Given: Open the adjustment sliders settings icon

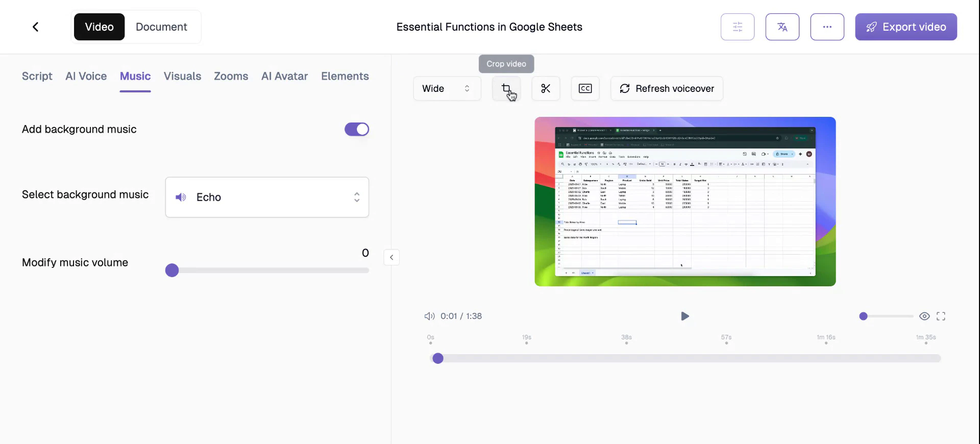Looking at the screenshot, I should 738,27.
